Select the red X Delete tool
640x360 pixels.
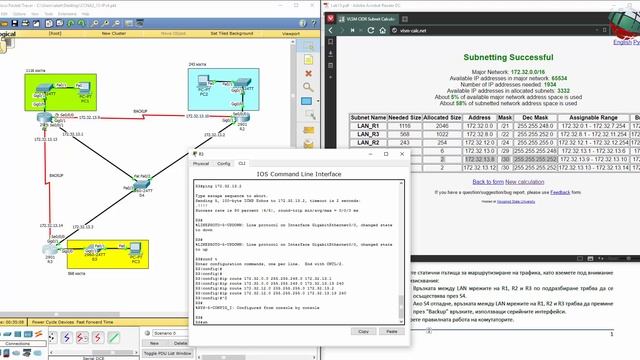(x=309, y=73)
